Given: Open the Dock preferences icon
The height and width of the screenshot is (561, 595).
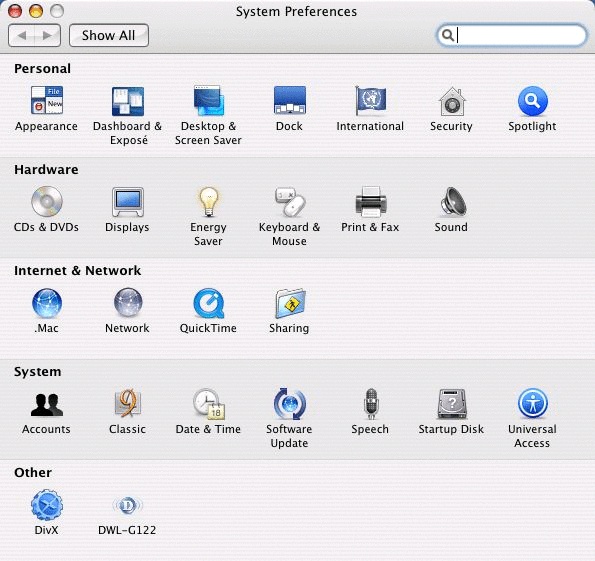Looking at the screenshot, I should pos(290,101).
